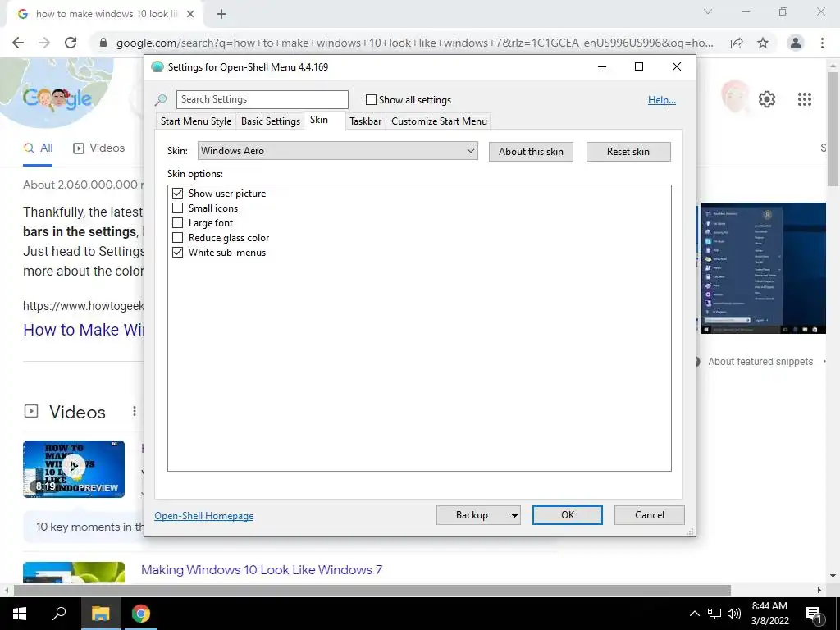Click the magnifier icon beside Search Settings
Viewport: 840px width, 630px height.
[x=161, y=99]
